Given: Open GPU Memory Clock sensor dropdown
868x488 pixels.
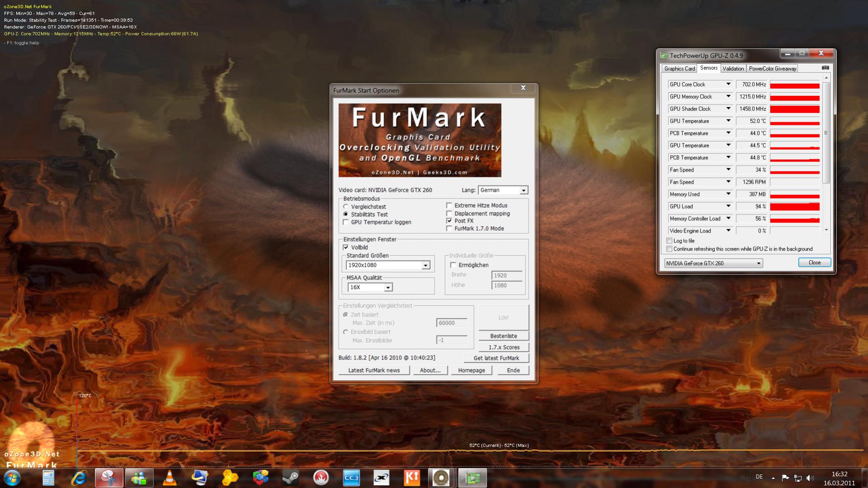Looking at the screenshot, I should [x=728, y=96].
